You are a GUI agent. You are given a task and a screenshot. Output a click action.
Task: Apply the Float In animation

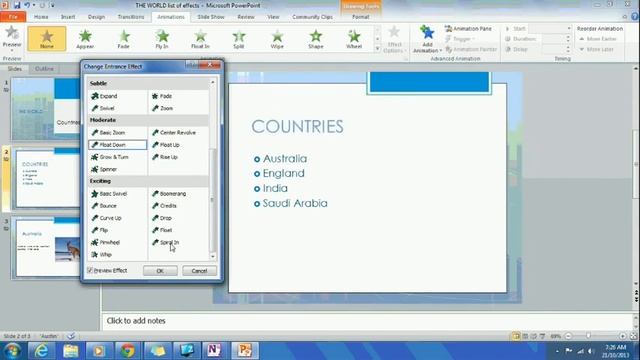pyautogui.click(x=200, y=38)
